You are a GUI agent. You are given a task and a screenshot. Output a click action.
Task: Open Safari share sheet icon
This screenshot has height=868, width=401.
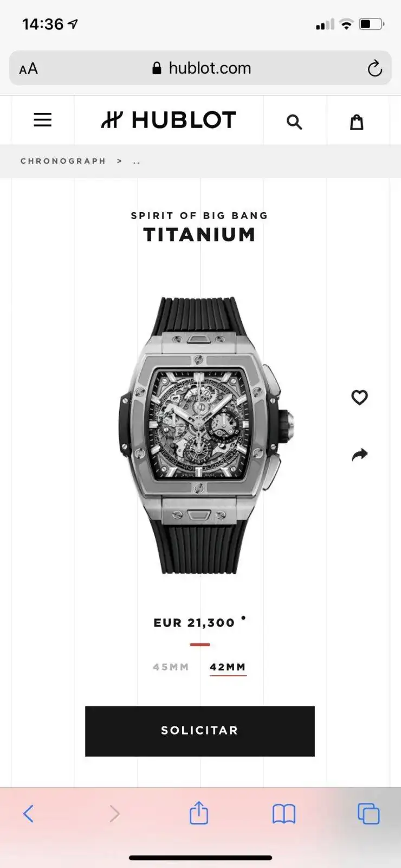tap(199, 813)
